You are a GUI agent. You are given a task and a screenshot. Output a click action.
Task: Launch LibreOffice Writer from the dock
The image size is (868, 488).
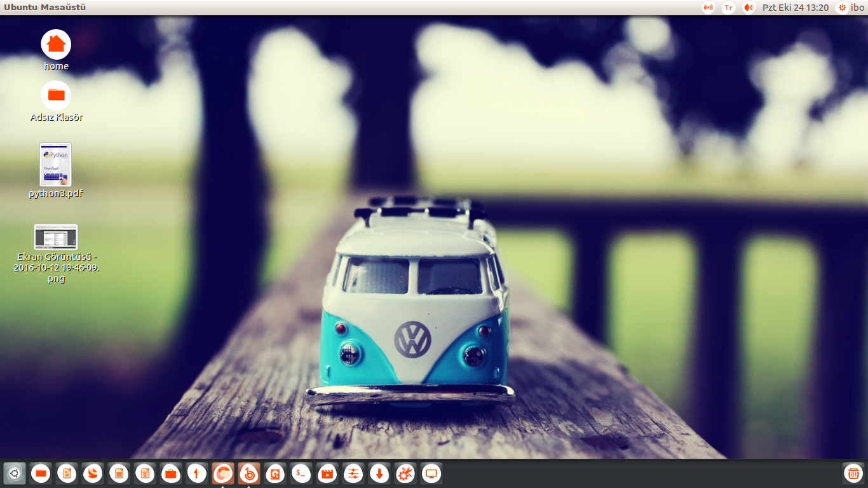point(67,473)
